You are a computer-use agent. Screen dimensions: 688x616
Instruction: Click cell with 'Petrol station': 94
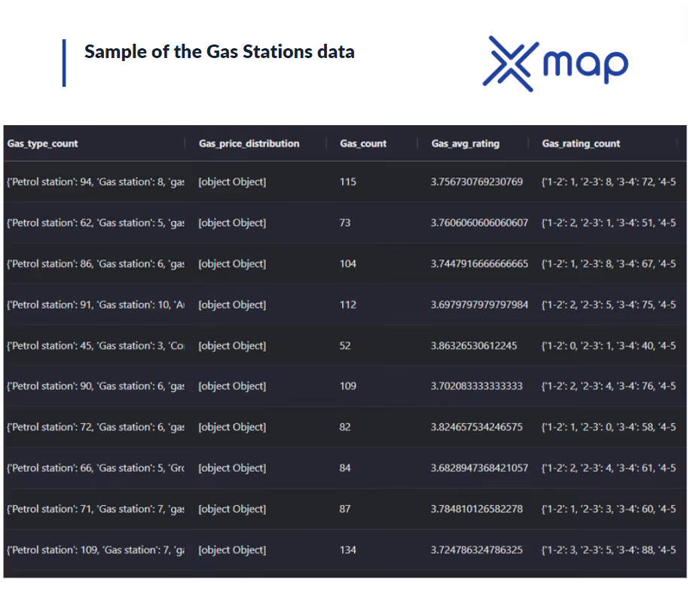point(96,182)
